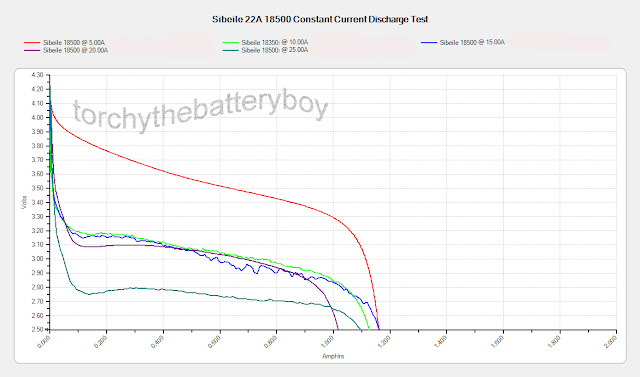
Task: Click the 1.200 x-axis tick label
Action: [x=384, y=342]
